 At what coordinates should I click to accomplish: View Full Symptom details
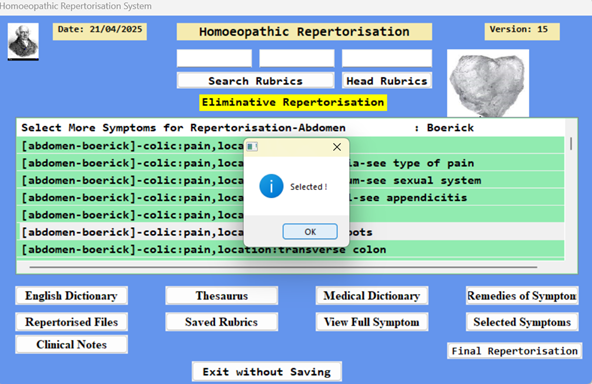pyautogui.click(x=372, y=322)
